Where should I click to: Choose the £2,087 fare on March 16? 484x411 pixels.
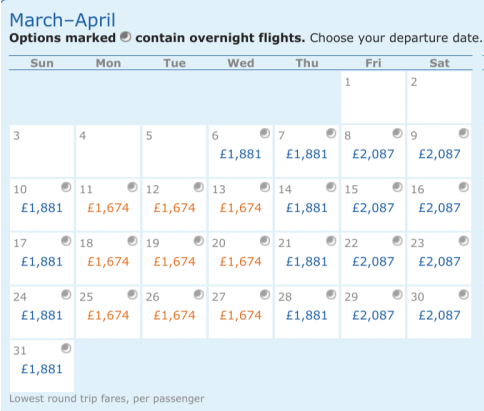click(x=440, y=208)
